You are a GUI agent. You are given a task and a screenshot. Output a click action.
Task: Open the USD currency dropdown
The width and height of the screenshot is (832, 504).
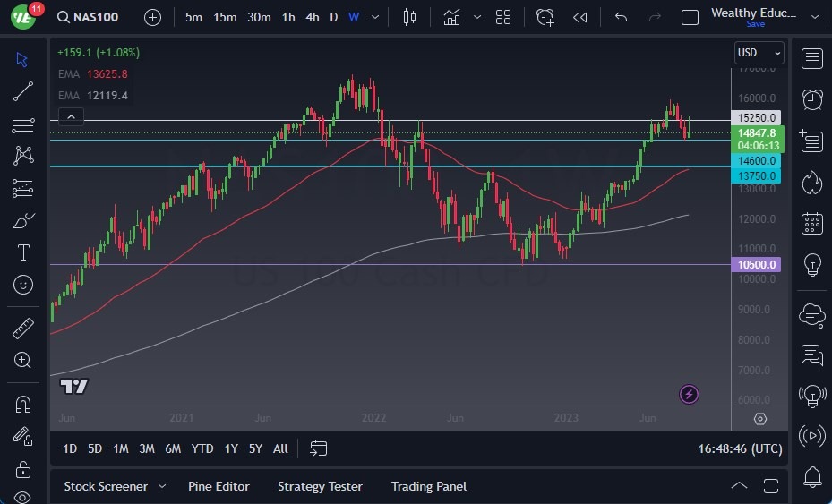click(759, 53)
